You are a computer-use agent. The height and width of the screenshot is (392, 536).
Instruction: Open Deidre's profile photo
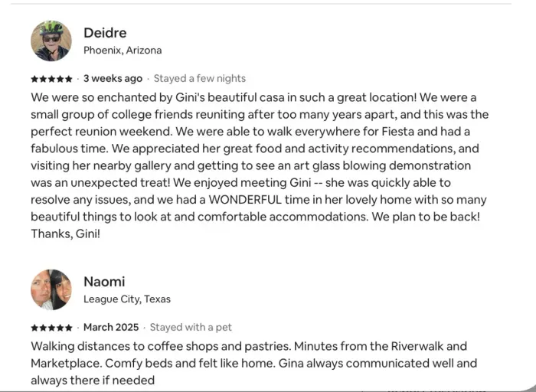(51, 41)
